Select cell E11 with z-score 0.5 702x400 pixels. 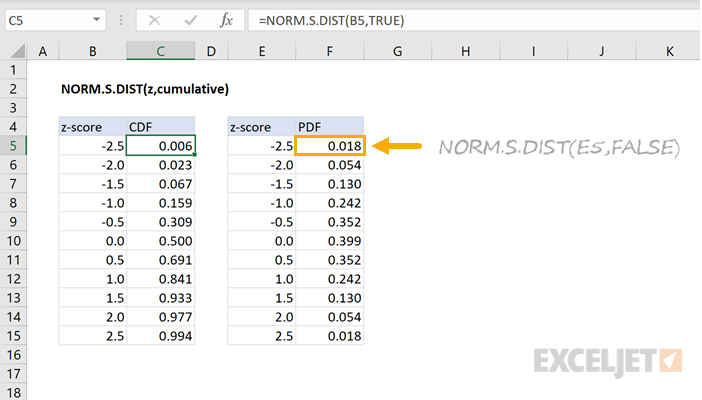(261, 260)
